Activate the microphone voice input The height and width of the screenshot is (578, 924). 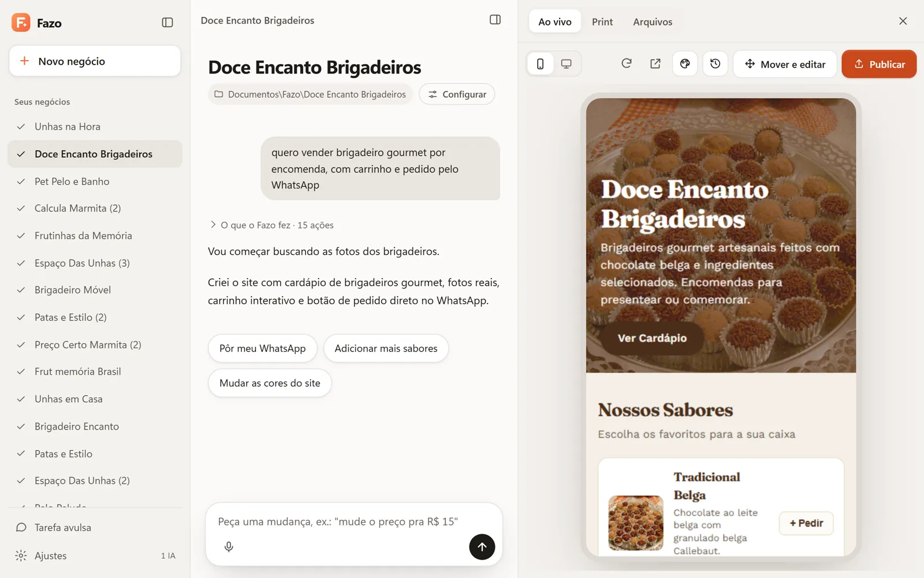[x=229, y=547]
